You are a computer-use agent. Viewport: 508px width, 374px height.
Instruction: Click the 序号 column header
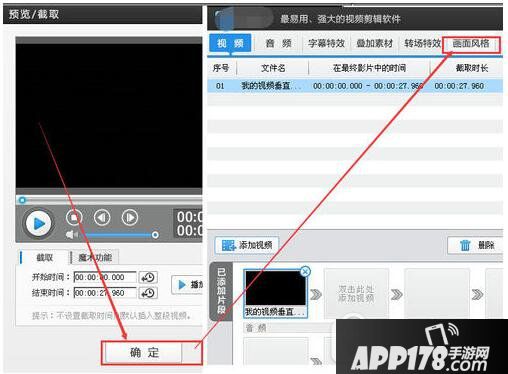tap(221, 68)
